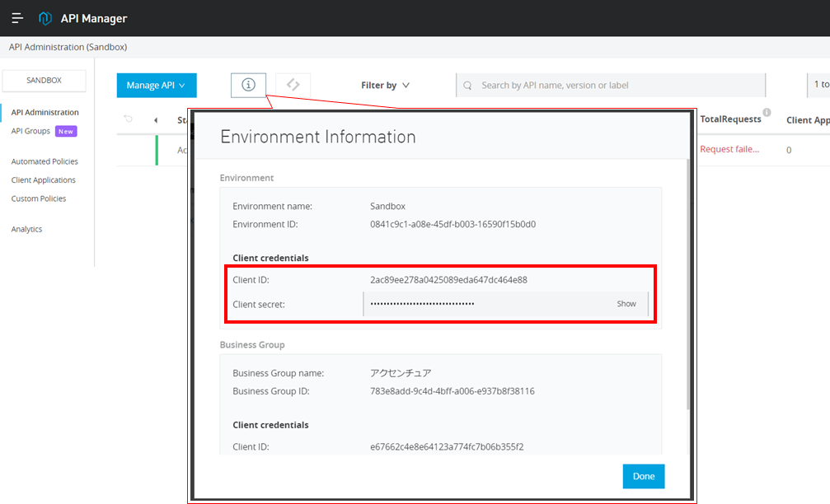Open Client Applications page
The height and width of the screenshot is (504, 830).
coord(44,180)
